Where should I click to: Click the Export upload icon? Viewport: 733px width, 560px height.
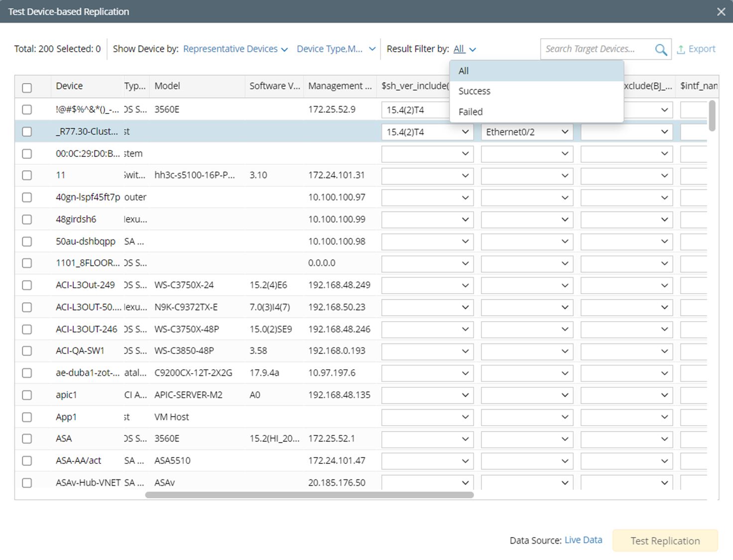[x=681, y=50]
